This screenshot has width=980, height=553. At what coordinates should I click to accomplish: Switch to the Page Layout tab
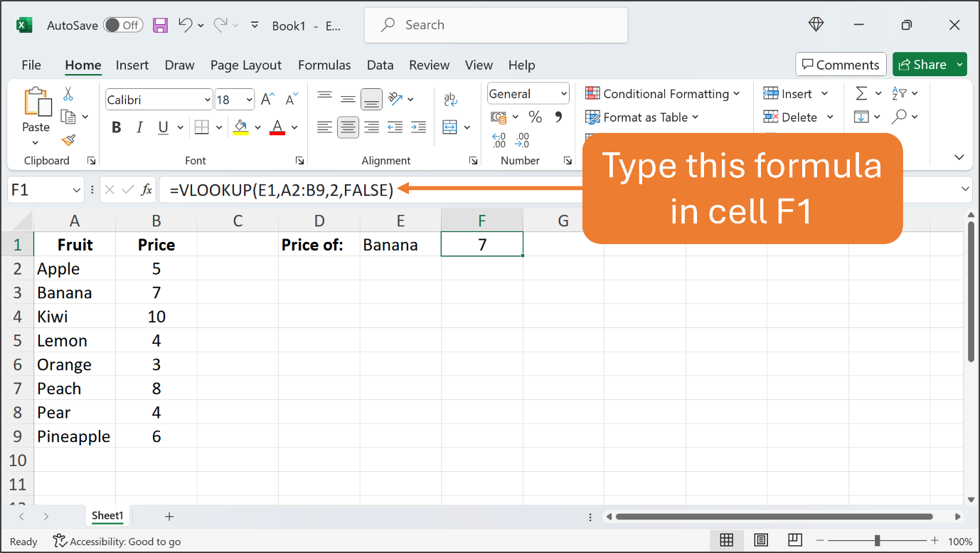click(246, 65)
